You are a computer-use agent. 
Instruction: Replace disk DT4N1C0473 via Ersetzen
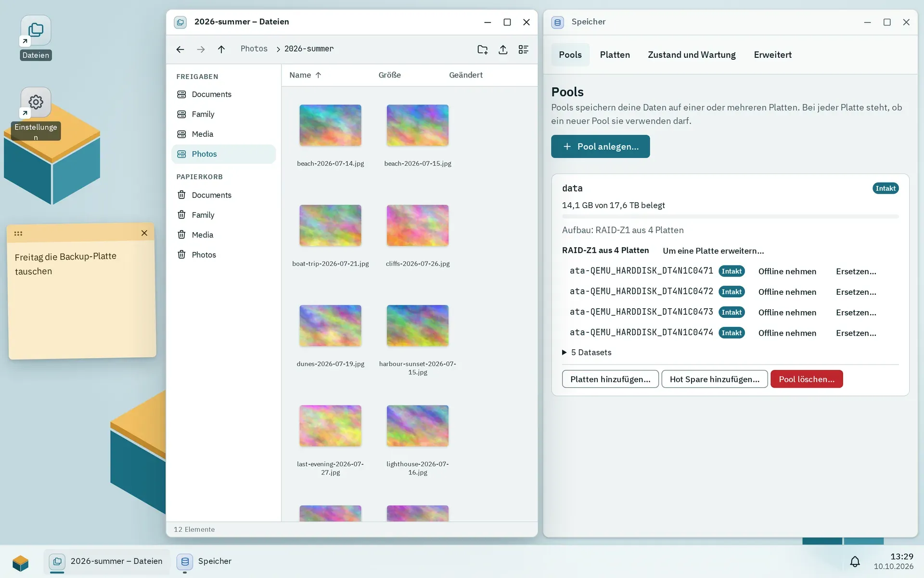tap(856, 313)
